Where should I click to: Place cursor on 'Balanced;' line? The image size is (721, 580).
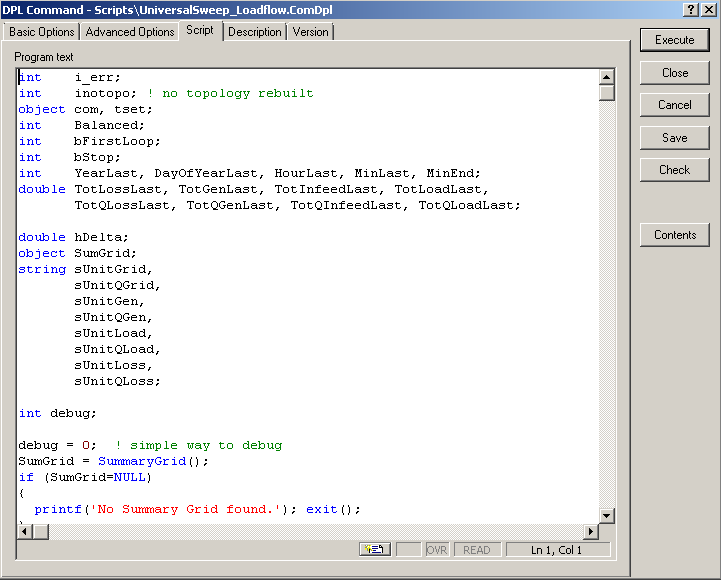[x=109, y=126]
